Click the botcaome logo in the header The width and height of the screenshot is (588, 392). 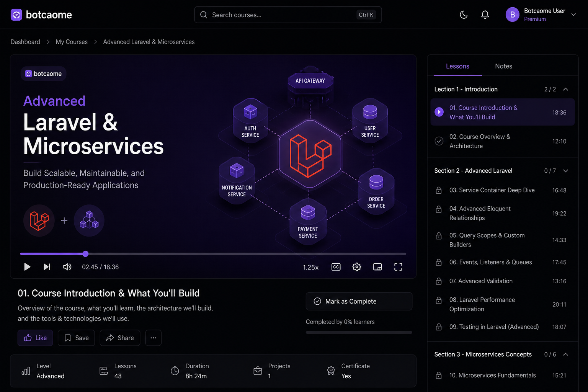[41, 15]
